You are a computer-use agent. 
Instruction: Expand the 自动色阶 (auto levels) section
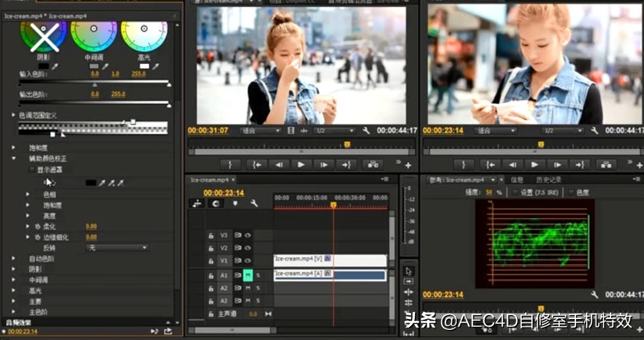14,259
